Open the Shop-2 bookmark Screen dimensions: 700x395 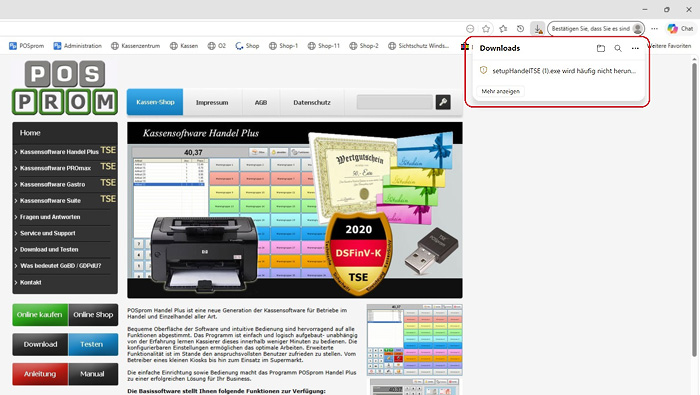[x=364, y=46]
